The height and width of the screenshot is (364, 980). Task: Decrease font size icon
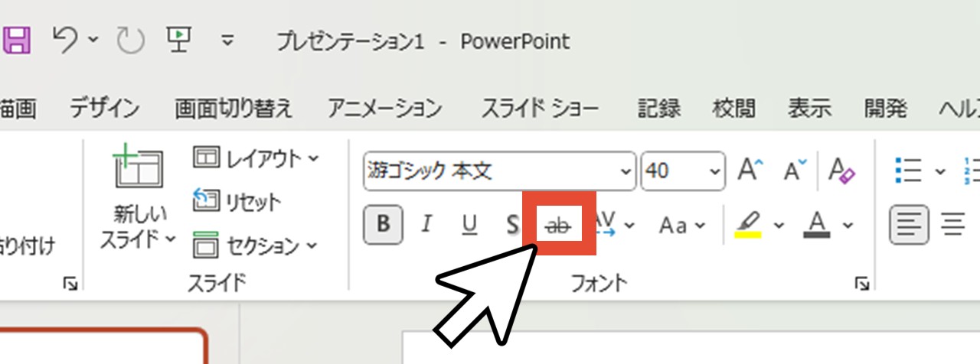tap(795, 170)
